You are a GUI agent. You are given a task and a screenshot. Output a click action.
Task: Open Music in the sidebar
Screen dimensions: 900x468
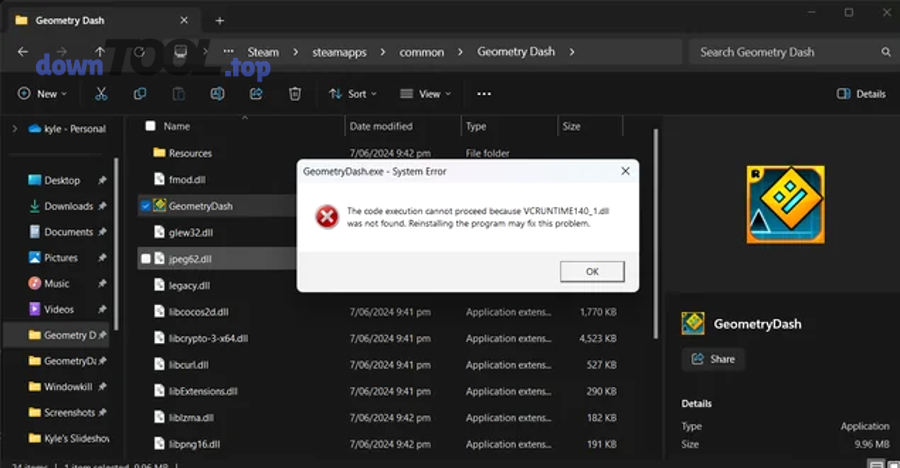56,284
